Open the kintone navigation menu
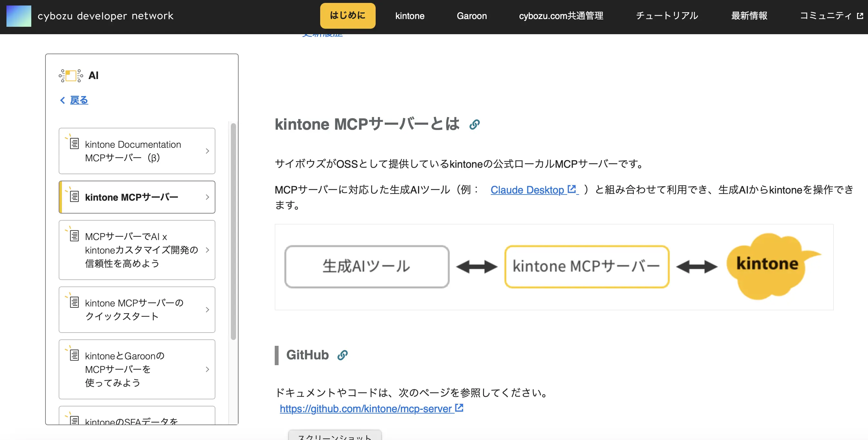The width and height of the screenshot is (868, 440). (x=410, y=16)
